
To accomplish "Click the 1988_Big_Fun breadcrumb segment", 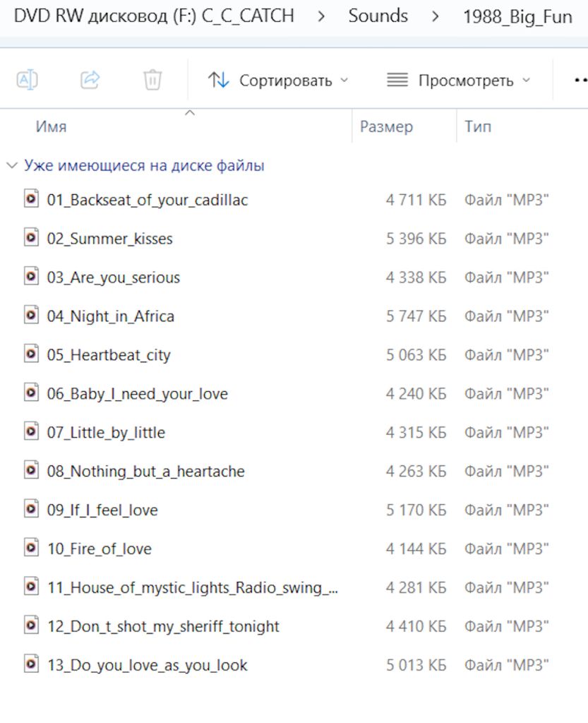I will 517,17.
